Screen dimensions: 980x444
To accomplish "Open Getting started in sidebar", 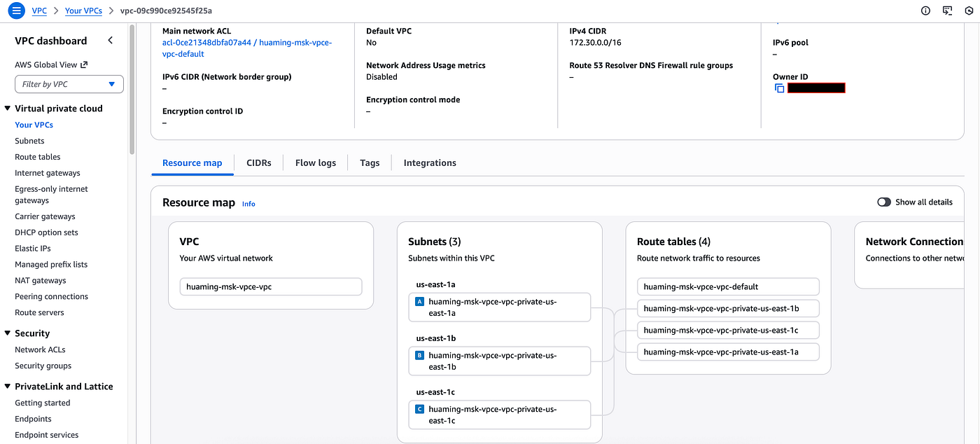I will (x=43, y=403).
